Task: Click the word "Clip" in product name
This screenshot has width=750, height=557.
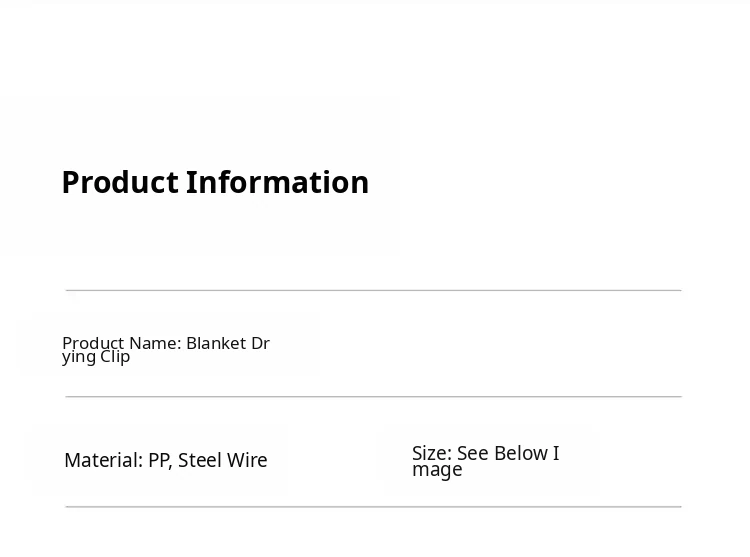Action: [x=115, y=357]
